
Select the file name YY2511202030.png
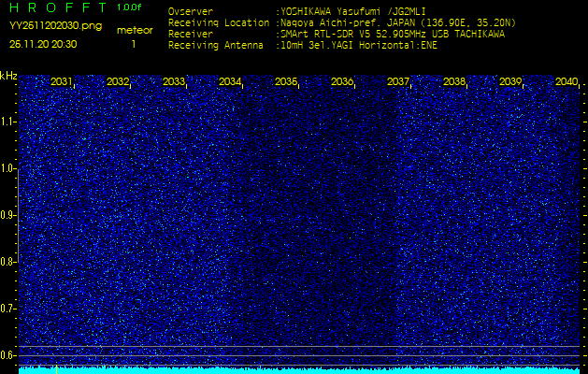[55, 26]
